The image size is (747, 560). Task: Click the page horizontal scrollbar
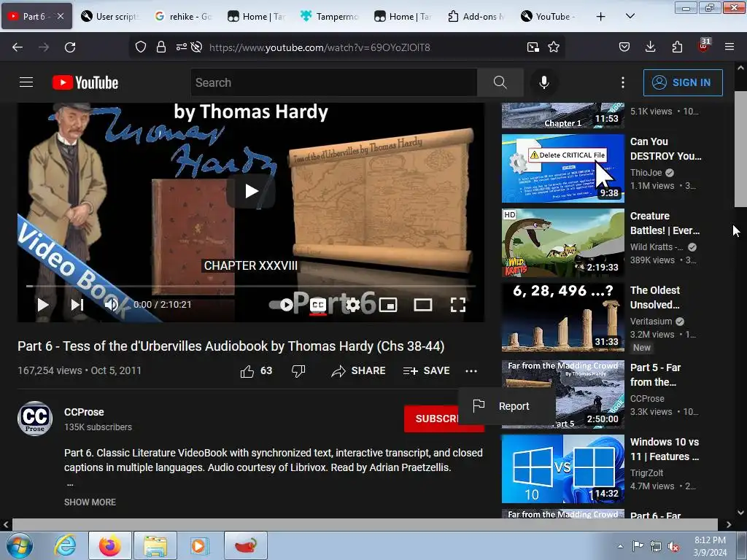click(365, 524)
